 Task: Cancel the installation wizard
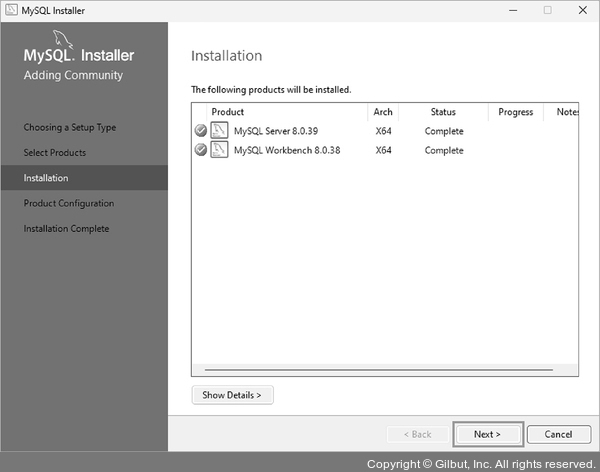(x=558, y=434)
